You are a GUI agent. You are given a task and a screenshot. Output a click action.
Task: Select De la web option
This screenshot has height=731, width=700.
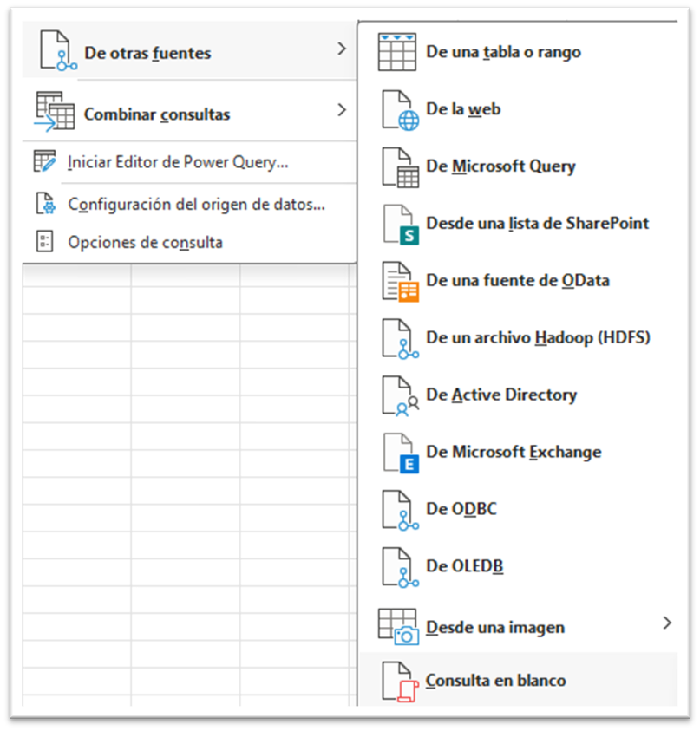click(519, 109)
